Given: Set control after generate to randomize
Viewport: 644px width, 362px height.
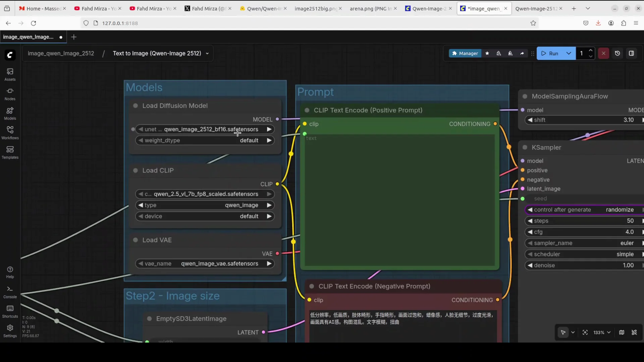Looking at the screenshot, I should pyautogui.click(x=620, y=209).
